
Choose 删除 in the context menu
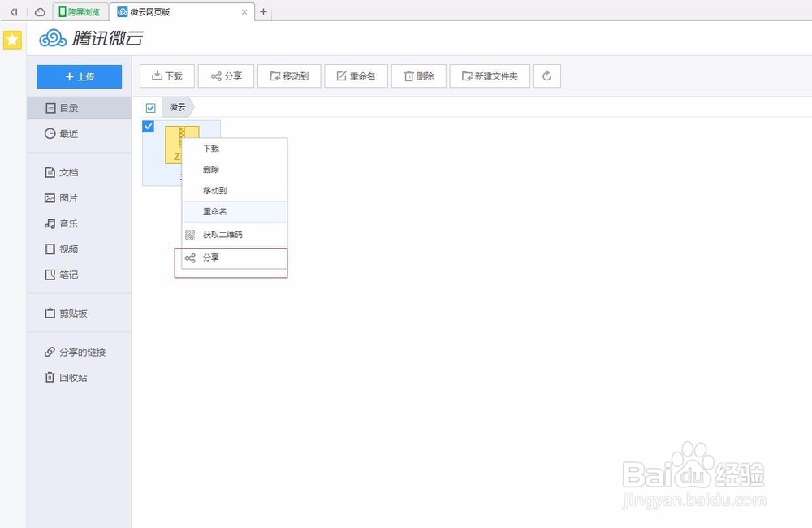(235, 170)
